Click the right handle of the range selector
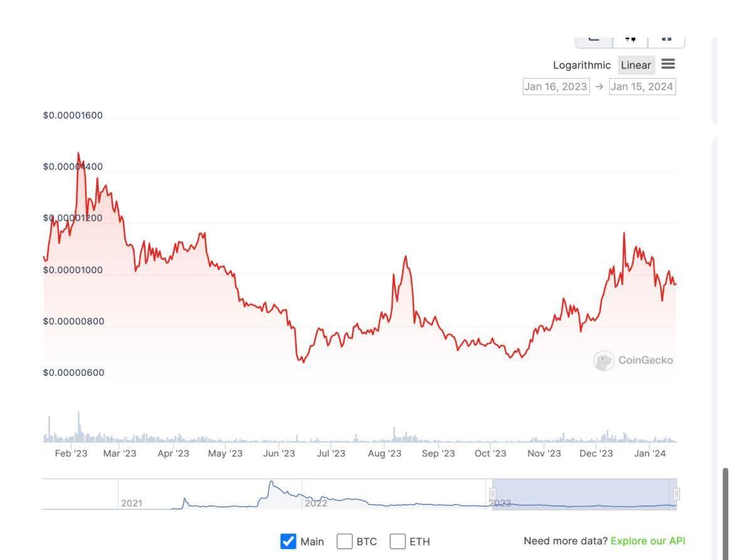 click(676, 495)
